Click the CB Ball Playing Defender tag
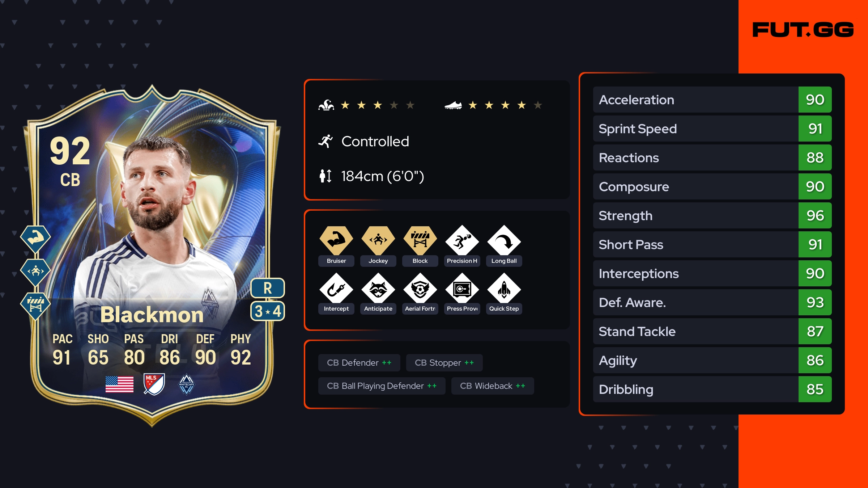The width and height of the screenshot is (868, 488). click(382, 386)
